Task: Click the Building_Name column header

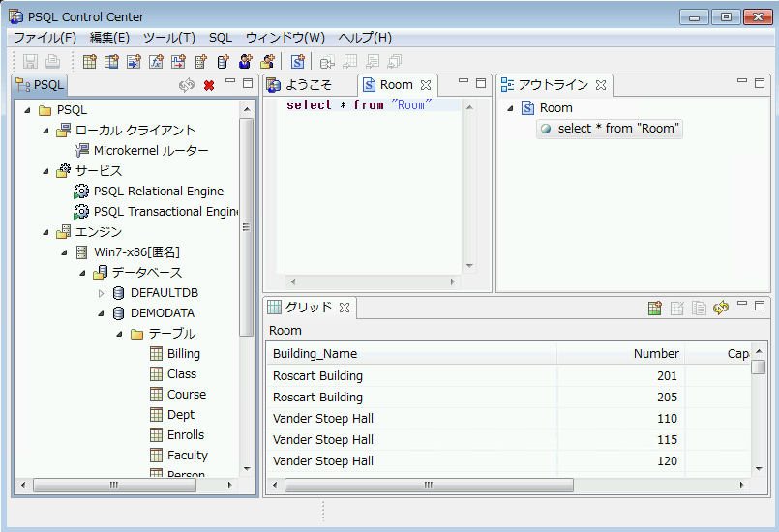Action: tap(315, 354)
